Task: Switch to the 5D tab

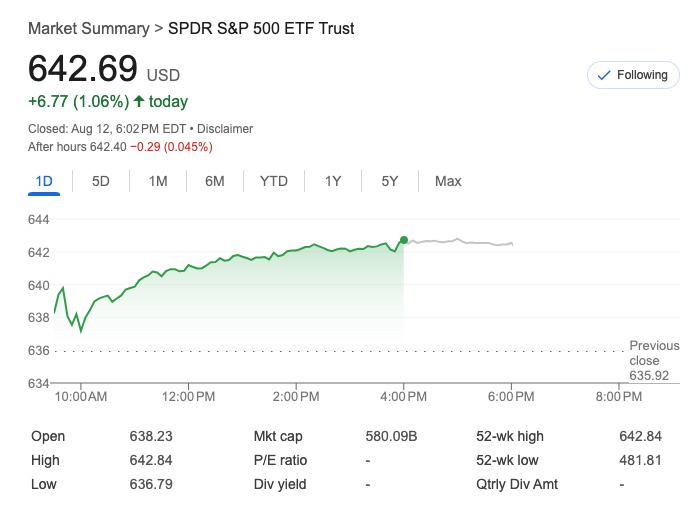Action: (101, 181)
